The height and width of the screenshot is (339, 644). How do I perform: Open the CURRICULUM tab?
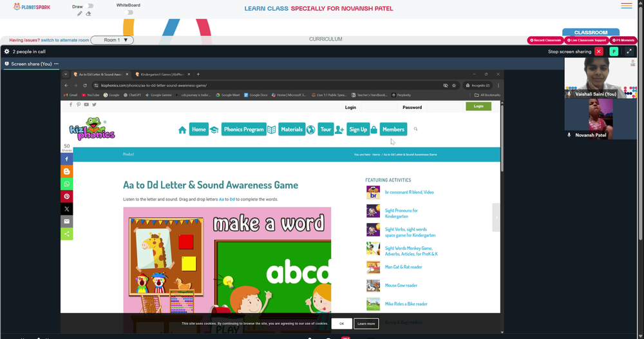(x=326, y=39)
